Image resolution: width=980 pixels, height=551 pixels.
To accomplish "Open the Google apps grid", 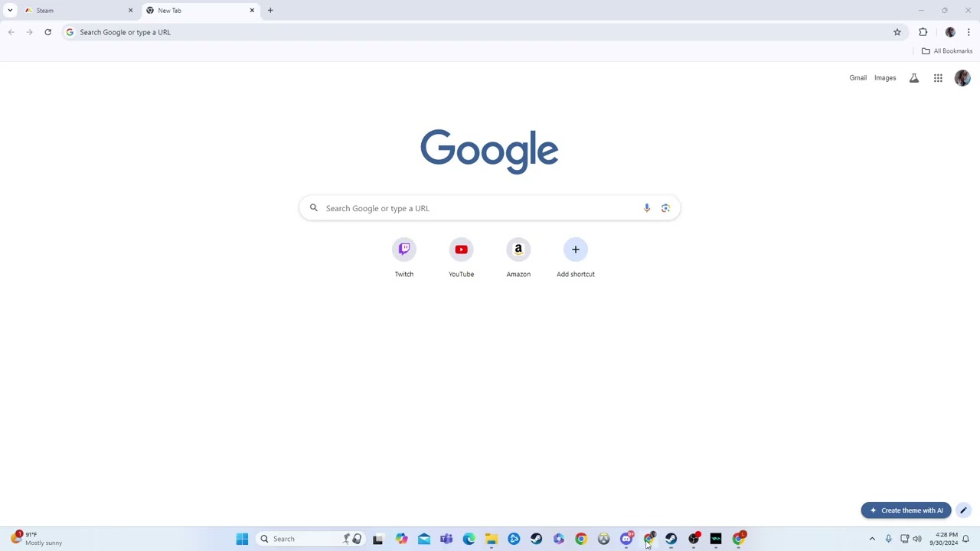I will [x=938, y=78].
